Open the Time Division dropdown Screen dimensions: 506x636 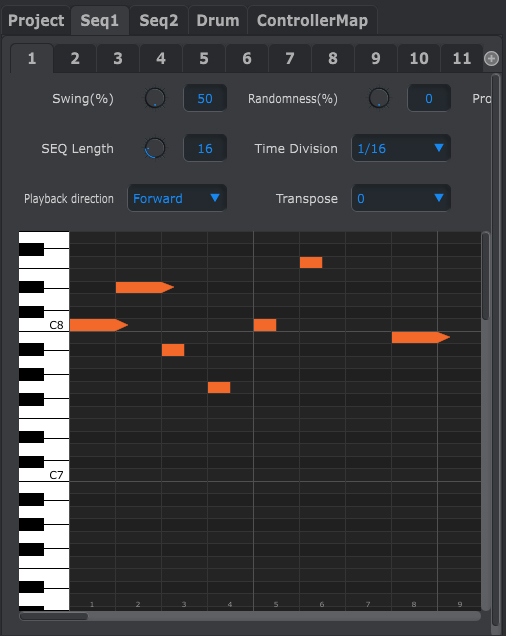(x=401, y=148)
